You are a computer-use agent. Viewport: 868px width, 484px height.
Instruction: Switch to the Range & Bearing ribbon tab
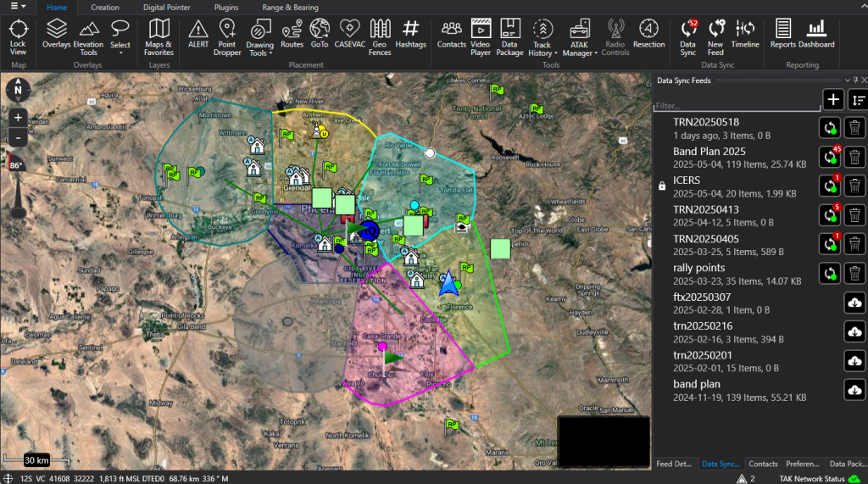(x=290, y=8)
